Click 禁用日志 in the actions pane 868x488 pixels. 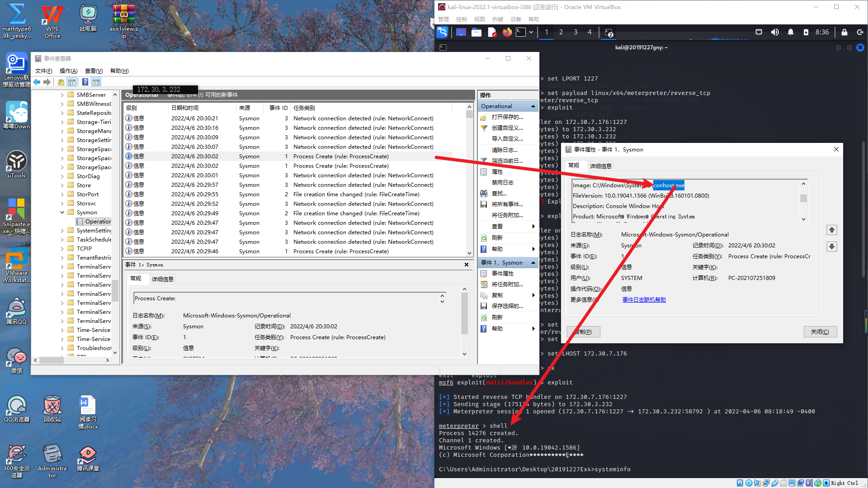click(503, 183)
